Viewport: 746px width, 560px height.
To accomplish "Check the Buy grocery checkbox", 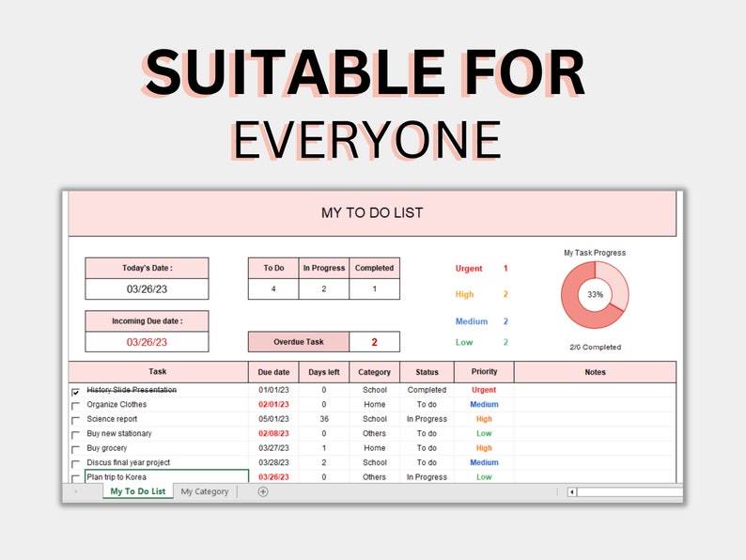I will point(76,450).
